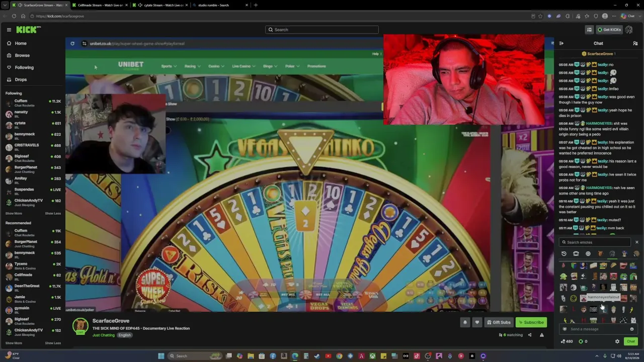Open Tyceno in Recommended list
Viewport: 644px width, 362px height.
(x=33, y=266)
